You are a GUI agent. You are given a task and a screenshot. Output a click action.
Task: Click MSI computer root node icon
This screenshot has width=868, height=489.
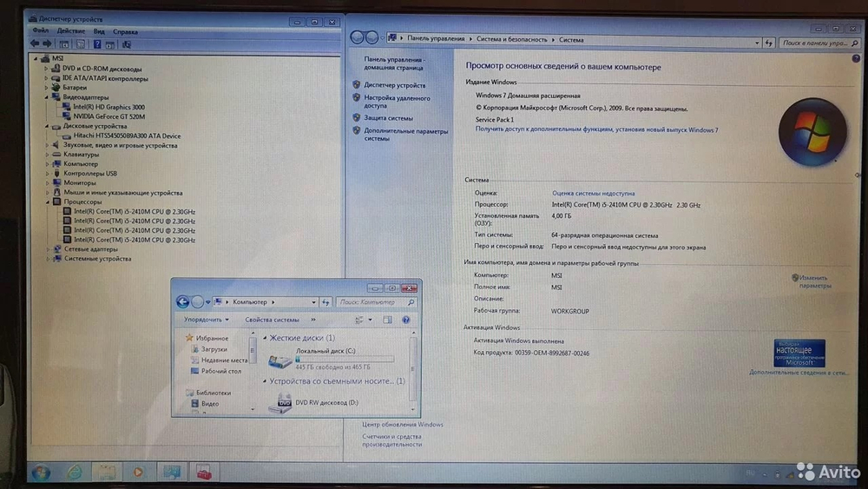click(45, 58)
